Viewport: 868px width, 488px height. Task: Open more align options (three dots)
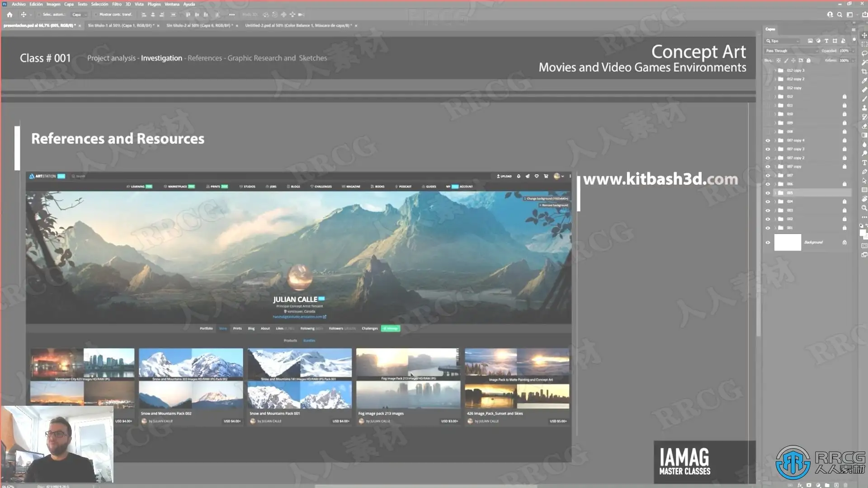[232, 14]
